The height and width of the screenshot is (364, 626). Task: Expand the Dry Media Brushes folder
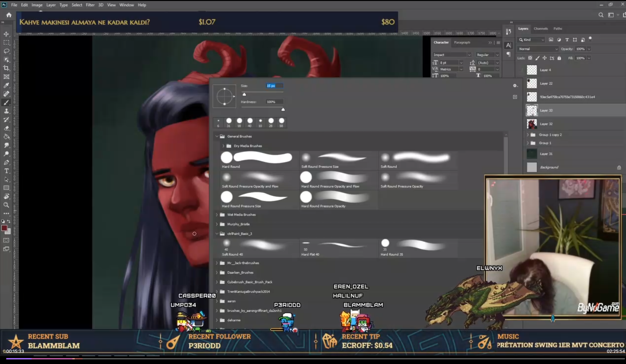(x=223, y=146)
